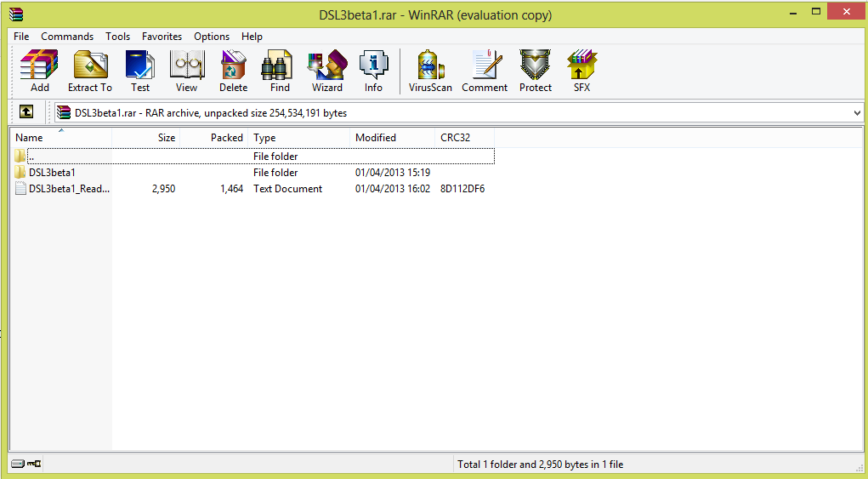Click the 1,464 packed value
Viewport: 868px width, 479px height.
tap(231, 189)
